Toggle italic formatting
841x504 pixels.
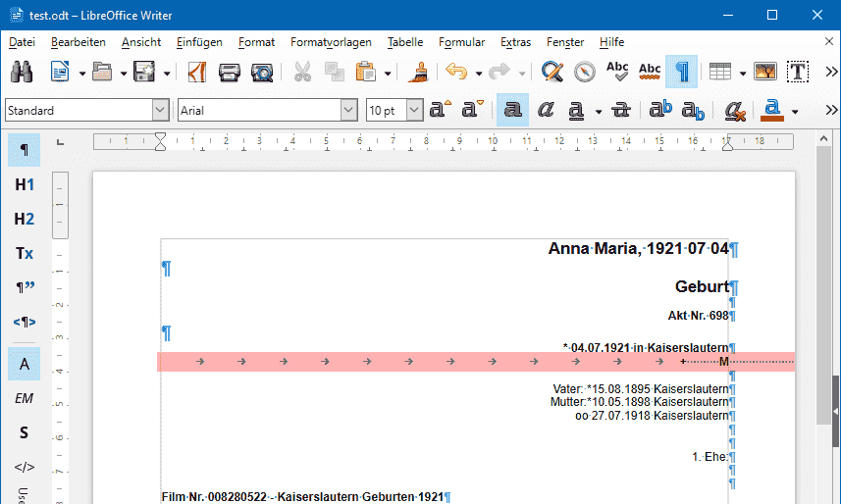point(546,110)
